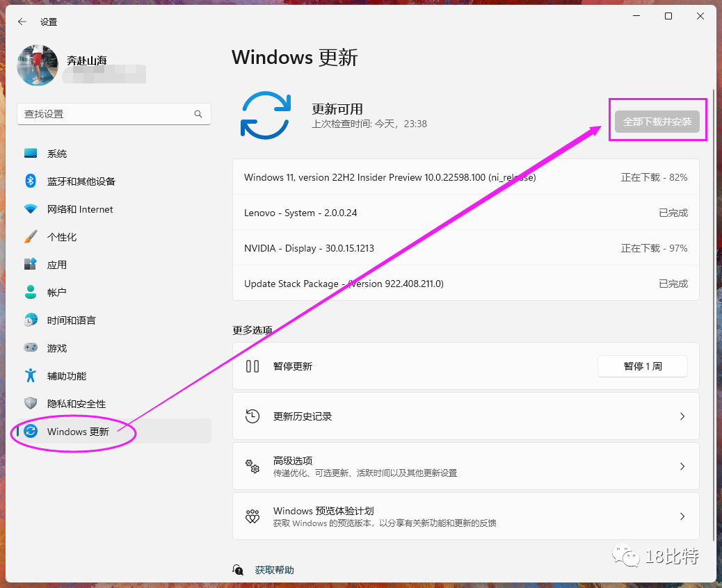
Task: Close the Settings window
Action: coord(700,16)
